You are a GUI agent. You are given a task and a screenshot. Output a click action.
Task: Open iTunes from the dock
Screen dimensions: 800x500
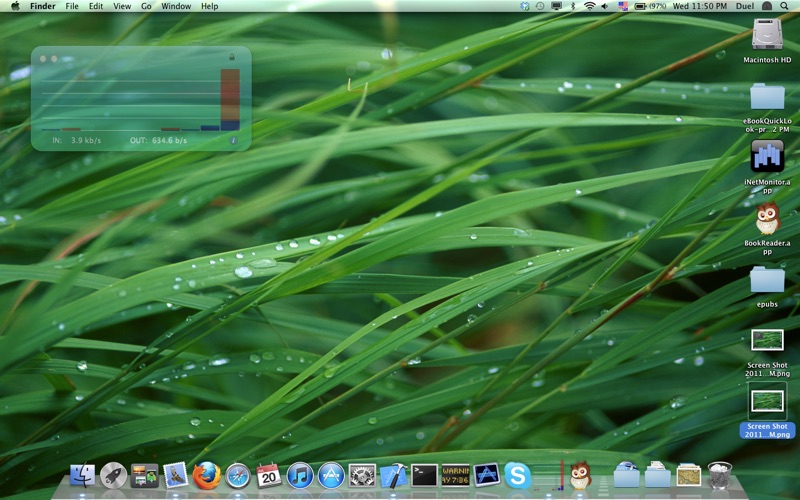coord(300,475)
